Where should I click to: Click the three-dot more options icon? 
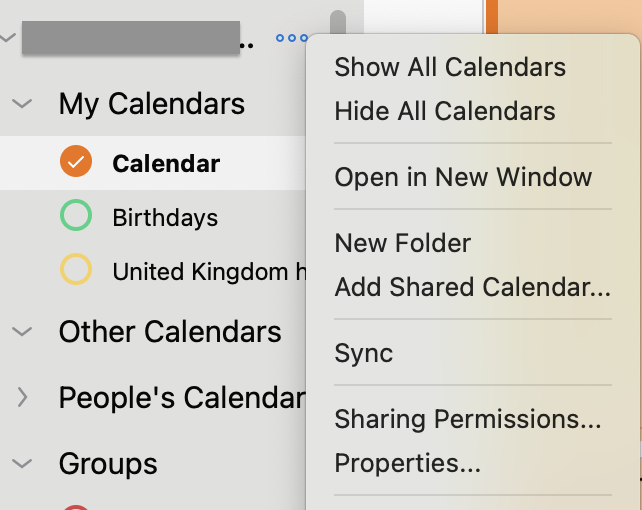[x=292, y=38]
